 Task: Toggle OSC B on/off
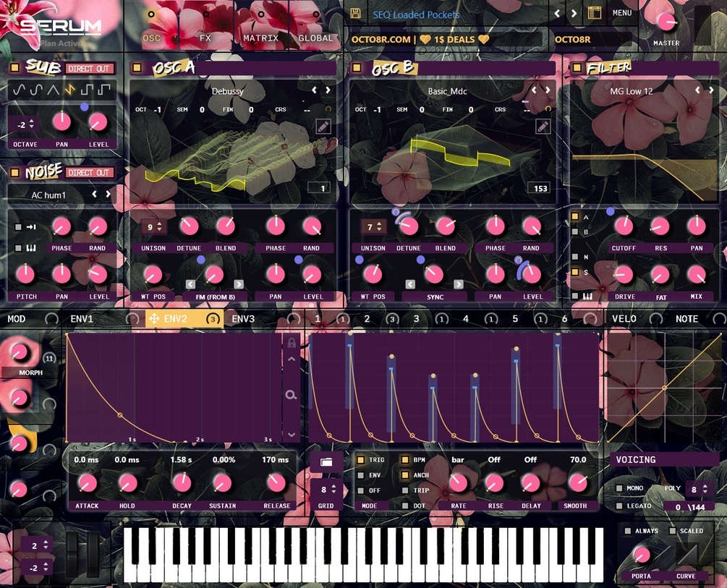357,68
